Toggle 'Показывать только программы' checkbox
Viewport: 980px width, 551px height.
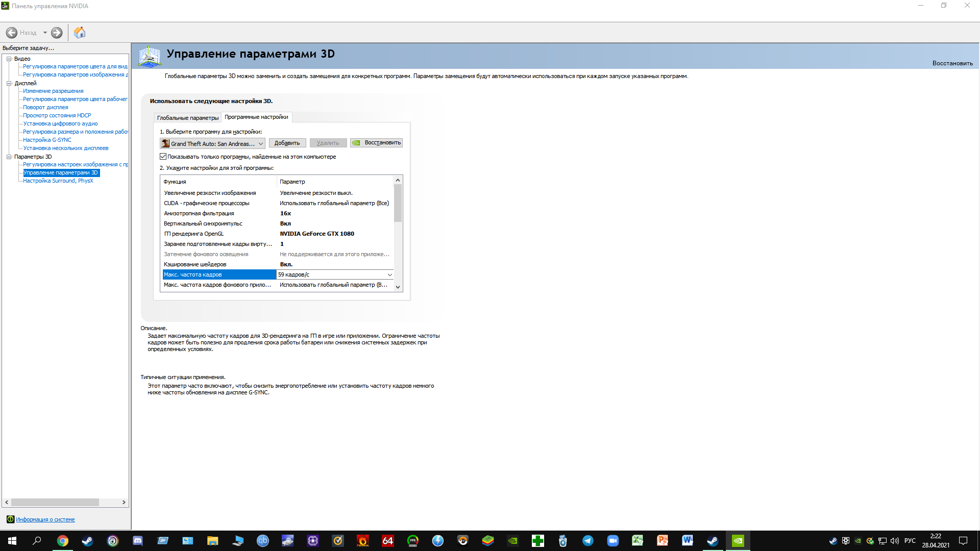(x=163, y=157)
